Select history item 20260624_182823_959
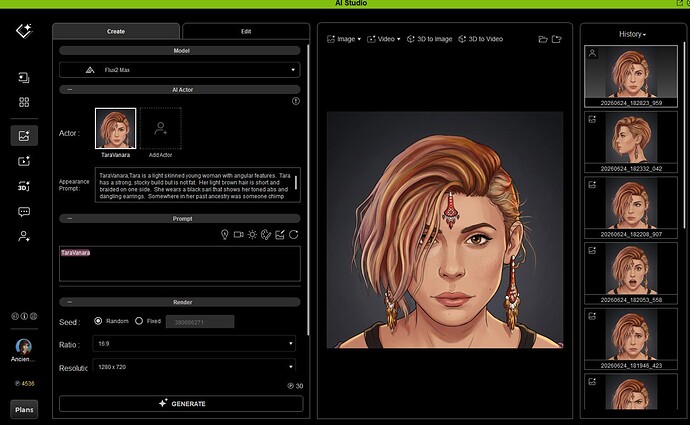The height and width of the screenshot is (425, 690). point(631,76)
